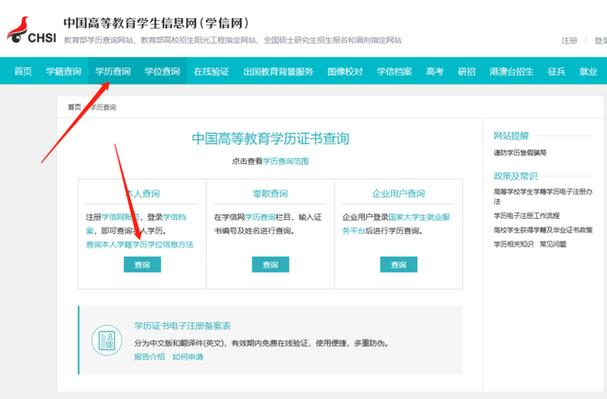This screenshot has height=399, width=607.
Task: Go to 学位查询 in the navigation bar
Action: [x=162, y=72]
